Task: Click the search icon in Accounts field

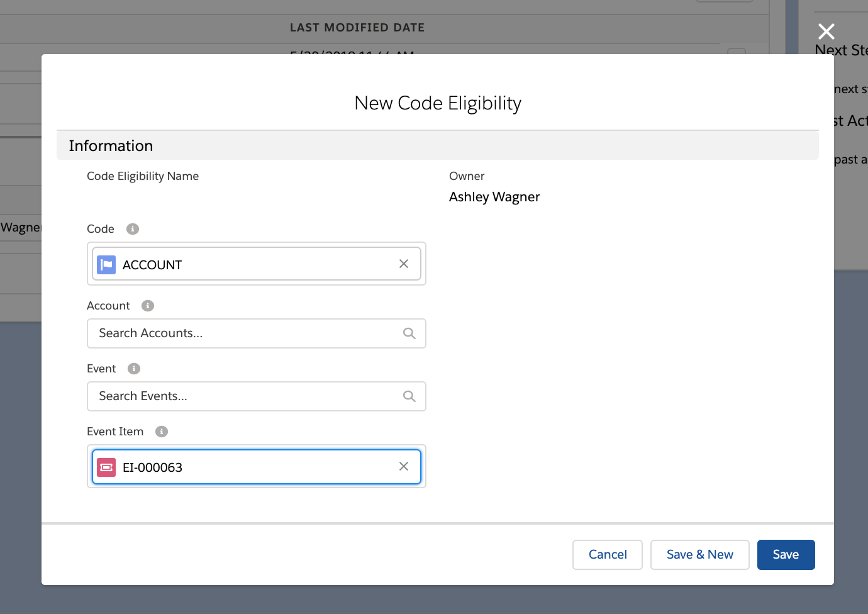Action: point(409,333)
